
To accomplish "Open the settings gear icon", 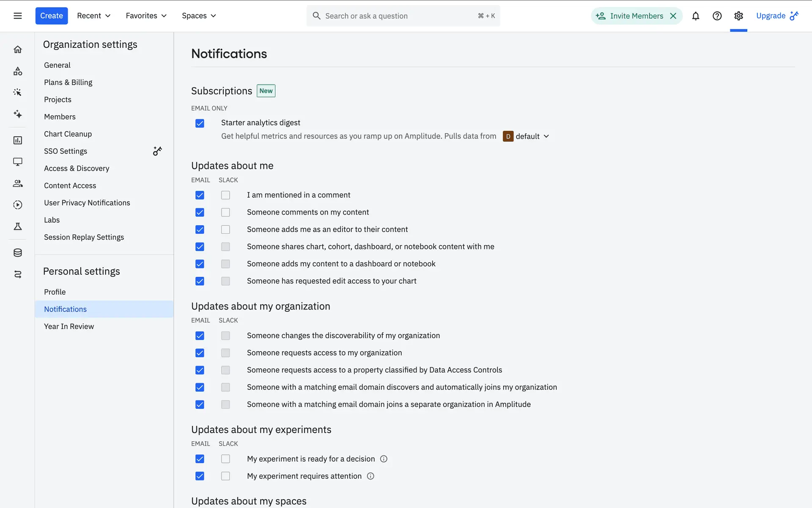I will click(738, 16).
